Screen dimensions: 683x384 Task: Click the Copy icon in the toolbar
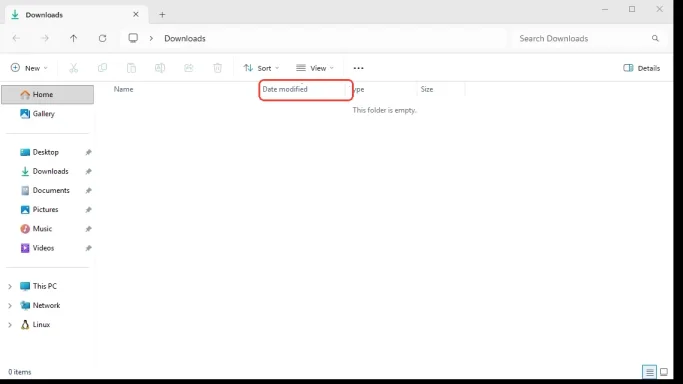102,68
